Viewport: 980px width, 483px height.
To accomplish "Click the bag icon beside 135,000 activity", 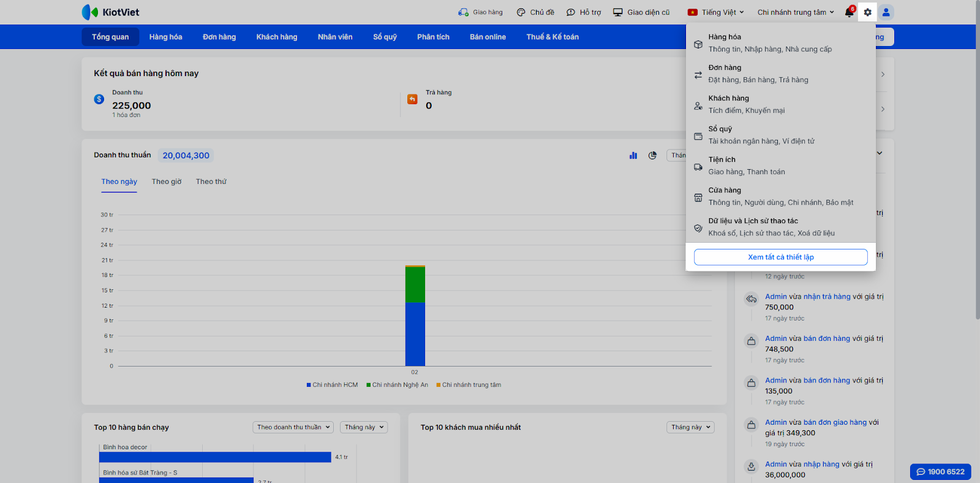I will [751, 383].
